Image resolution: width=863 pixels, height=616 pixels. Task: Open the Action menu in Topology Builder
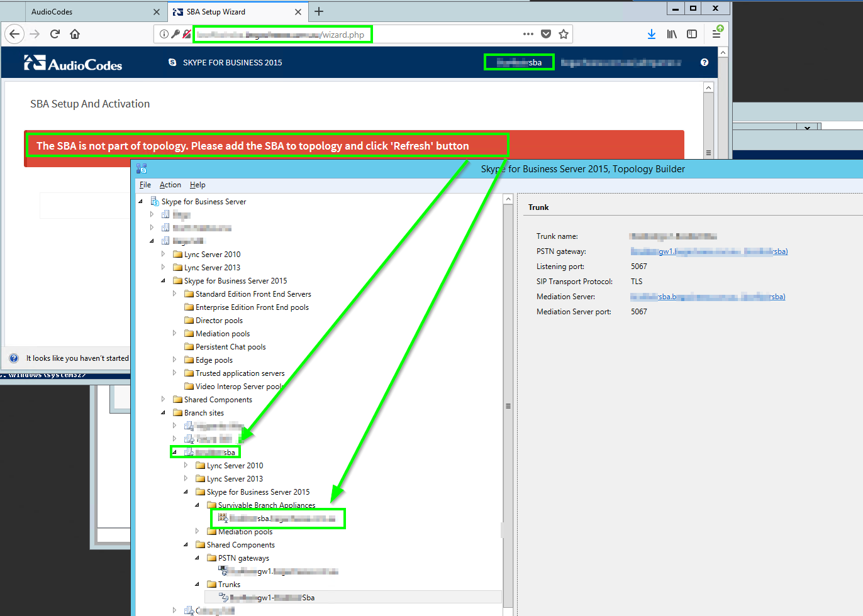point(170,185)
